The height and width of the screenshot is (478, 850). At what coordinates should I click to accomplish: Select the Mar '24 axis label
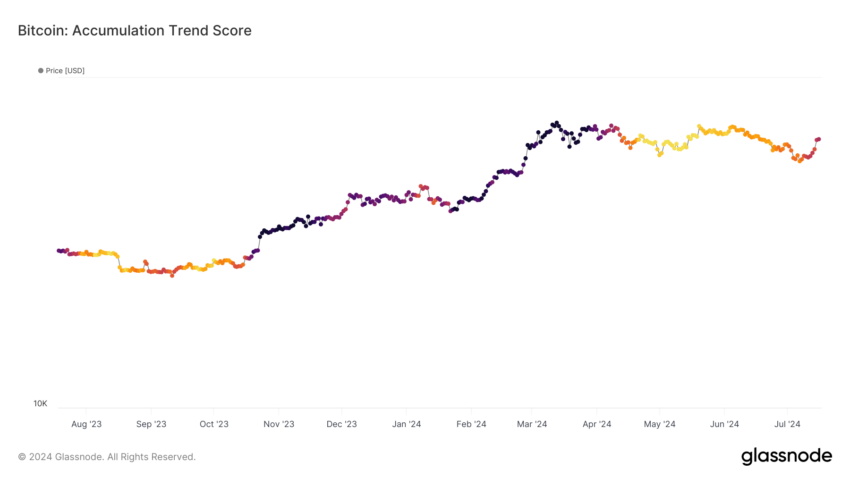coord(532,424)
